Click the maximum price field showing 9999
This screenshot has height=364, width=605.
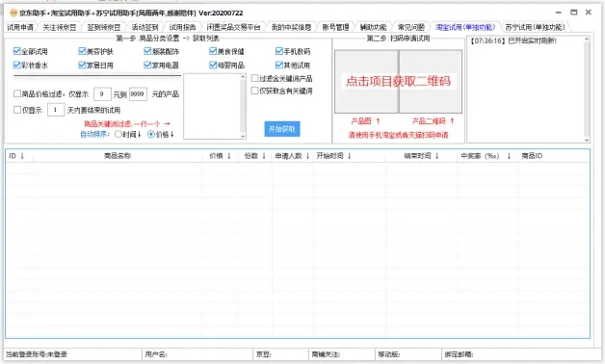(x=138, y=93)
